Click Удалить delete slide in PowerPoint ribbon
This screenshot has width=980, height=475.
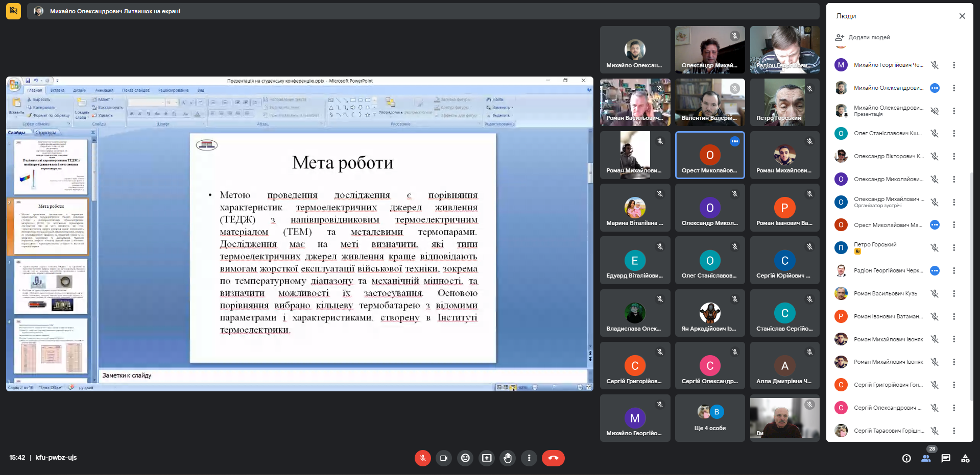(102, 115)
